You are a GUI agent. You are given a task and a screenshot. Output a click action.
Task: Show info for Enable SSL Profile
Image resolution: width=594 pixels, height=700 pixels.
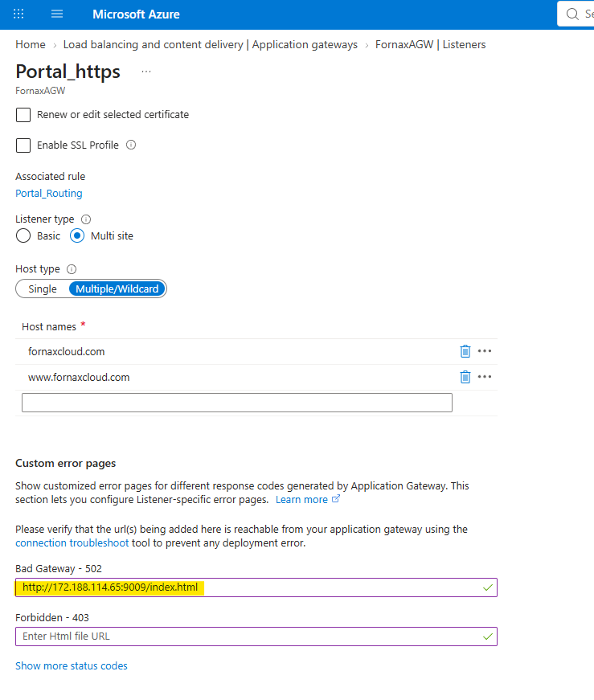(x=131, y=145)
